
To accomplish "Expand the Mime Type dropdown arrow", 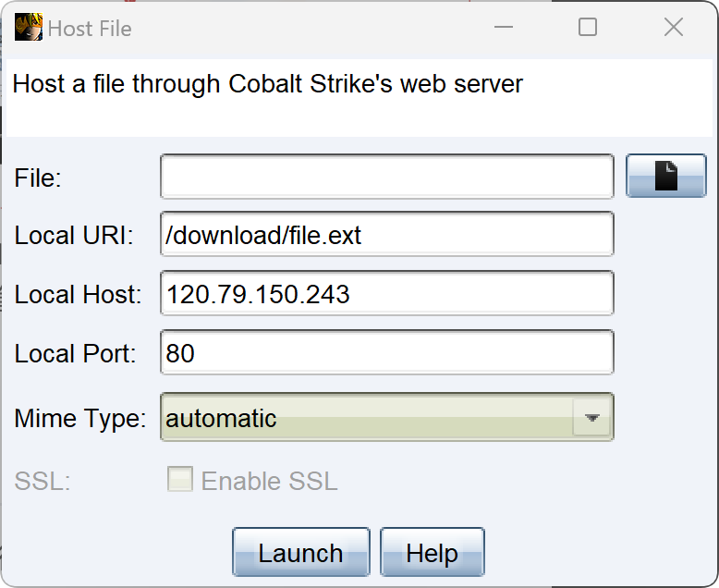I will click(592, 417).
